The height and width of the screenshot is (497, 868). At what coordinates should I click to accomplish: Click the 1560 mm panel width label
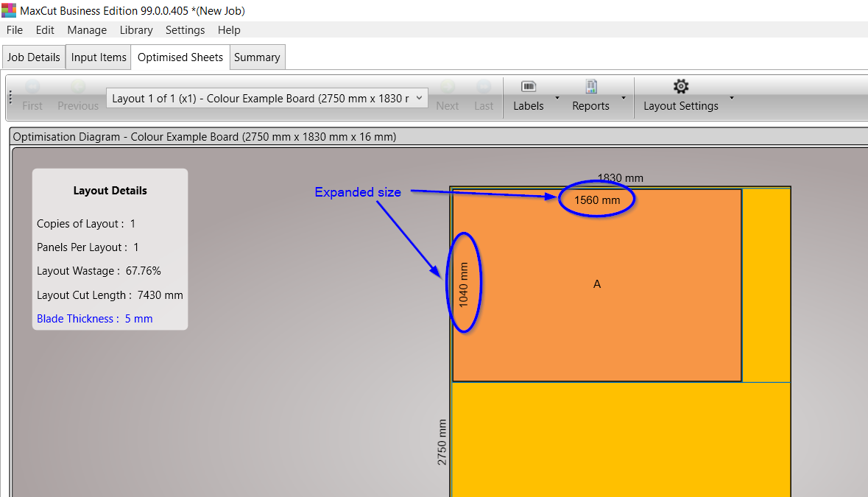(x=597, y=200)
